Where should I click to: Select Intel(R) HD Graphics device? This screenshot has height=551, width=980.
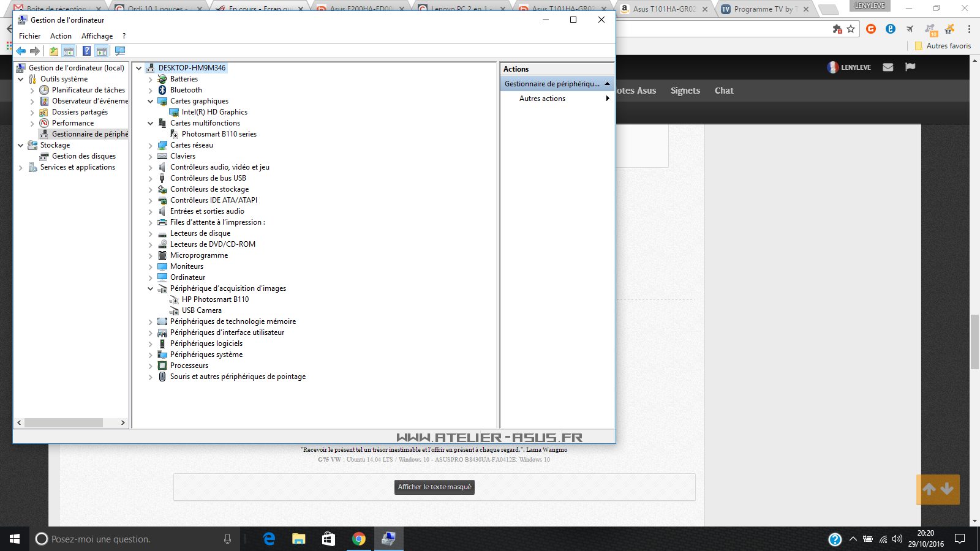214,112
